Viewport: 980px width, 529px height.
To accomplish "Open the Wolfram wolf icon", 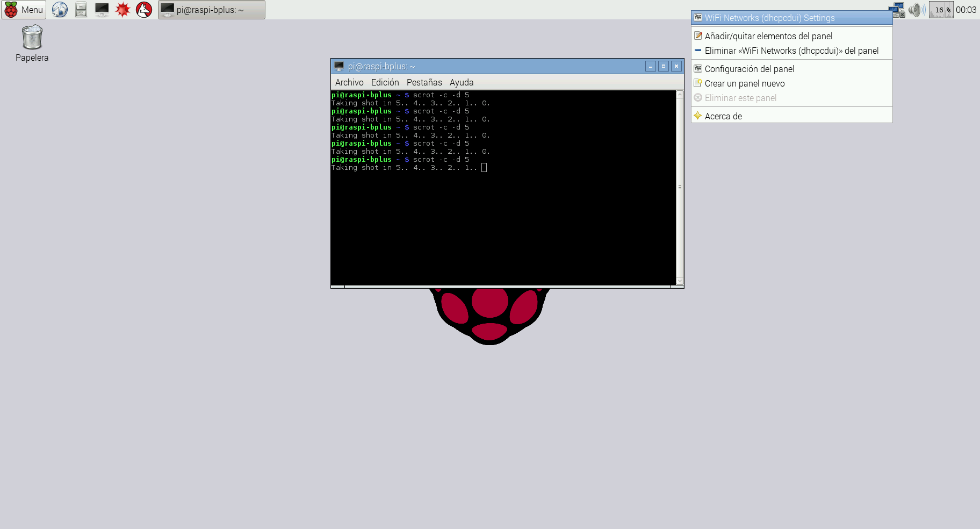I will click(144, 10).
